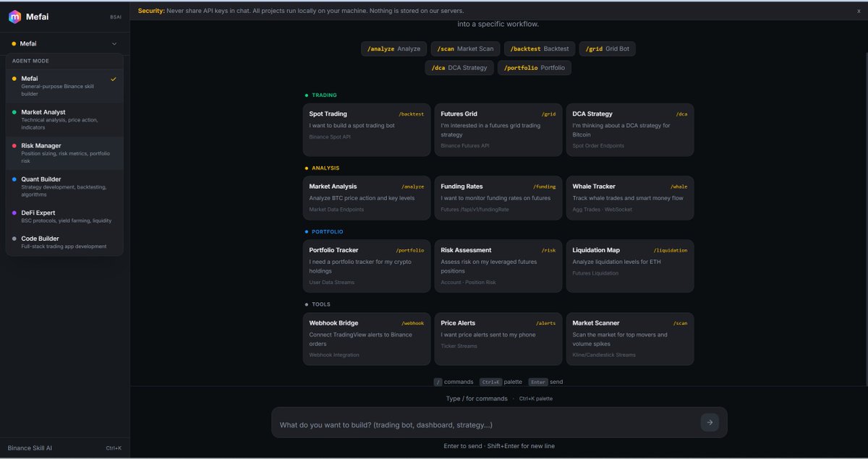Click the send arrow in the chat box
868x459 pixels.
[x=710, y=422]
